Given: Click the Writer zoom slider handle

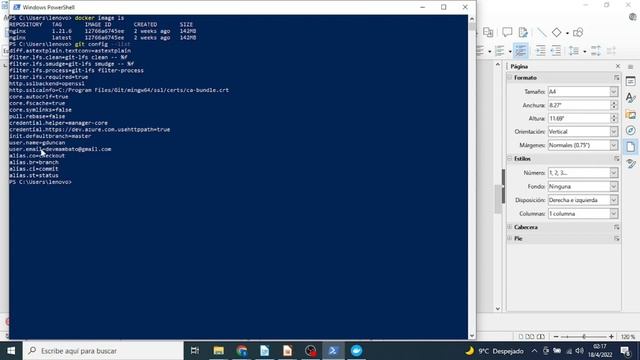Looking at the screenshot, I should click(x=584, y=337).
